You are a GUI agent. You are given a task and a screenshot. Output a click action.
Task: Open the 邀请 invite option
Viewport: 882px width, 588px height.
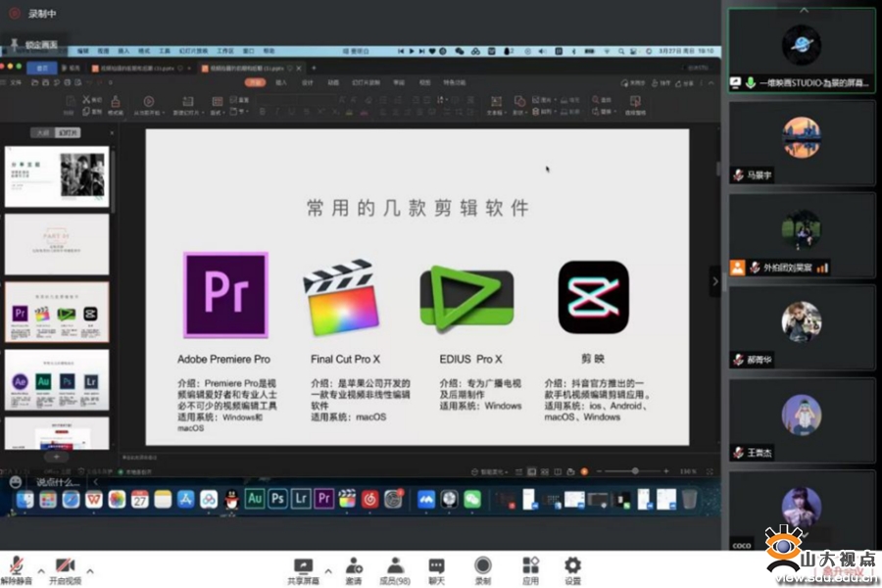354,571
